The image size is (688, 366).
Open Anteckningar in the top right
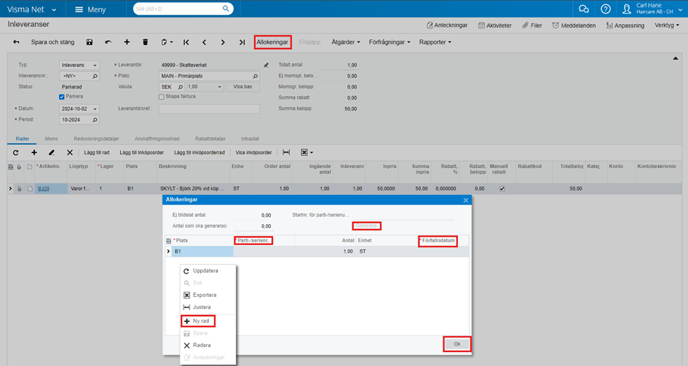pyautogui.click(x=447, y=25)
